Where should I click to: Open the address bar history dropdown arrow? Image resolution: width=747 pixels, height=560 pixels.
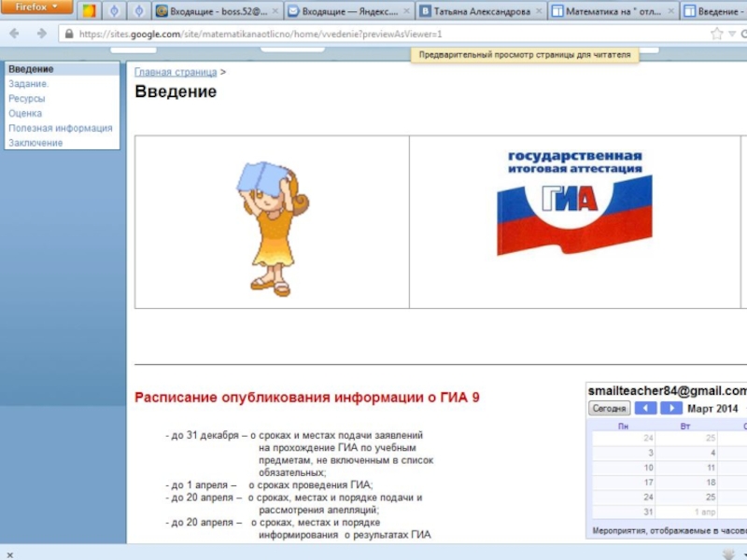[x=732, y=34]
